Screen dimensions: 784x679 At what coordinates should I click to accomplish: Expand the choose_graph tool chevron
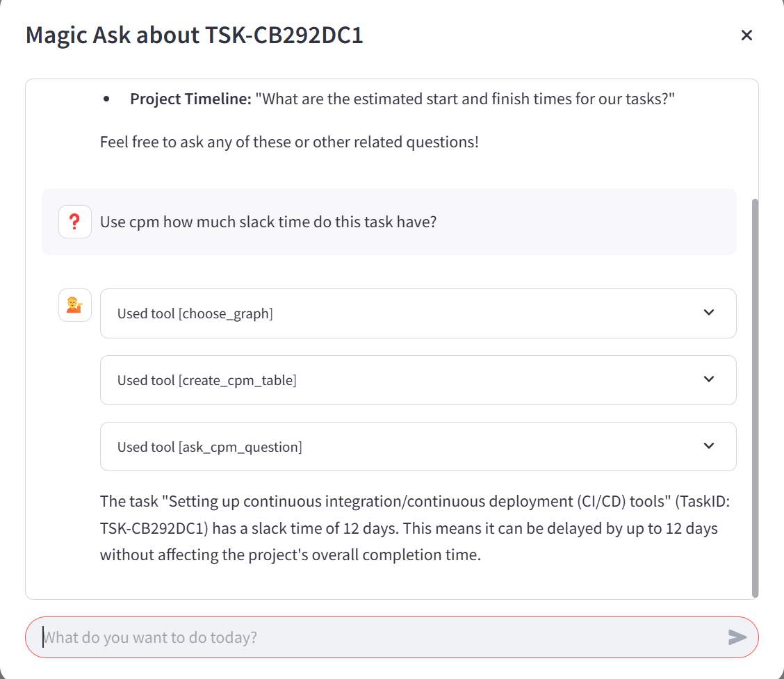709,313
